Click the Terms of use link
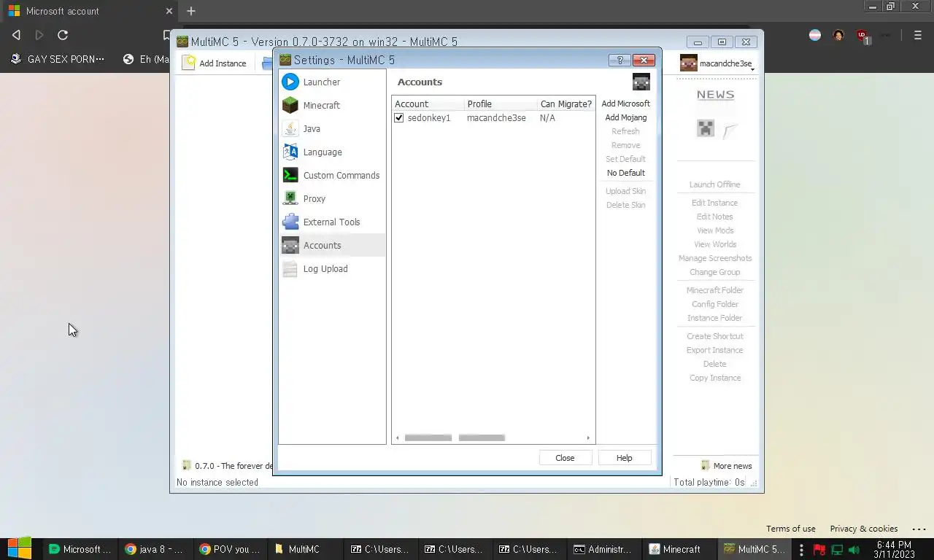934x560 pixels. (790, 529)
